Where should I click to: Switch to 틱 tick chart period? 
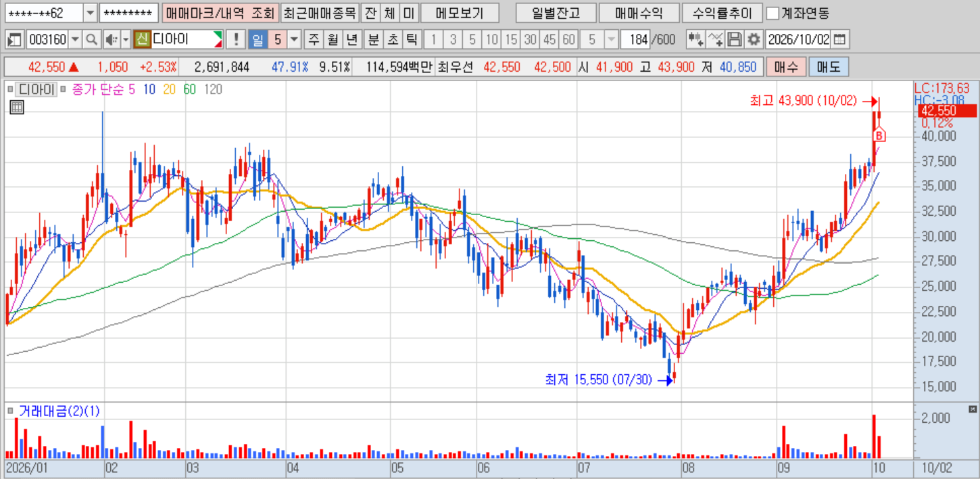tap(411, 39)
